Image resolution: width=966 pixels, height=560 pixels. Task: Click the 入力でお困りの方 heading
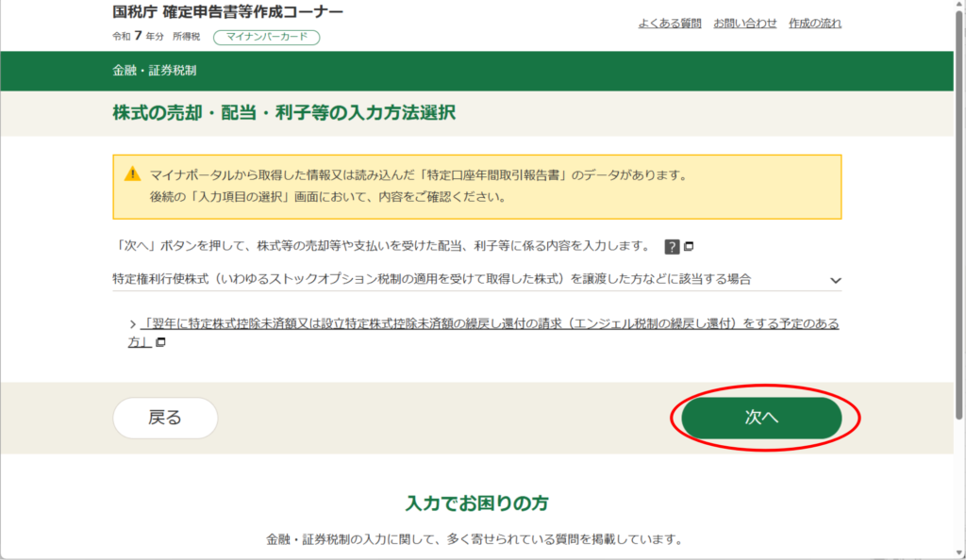(x=477, y=502)
